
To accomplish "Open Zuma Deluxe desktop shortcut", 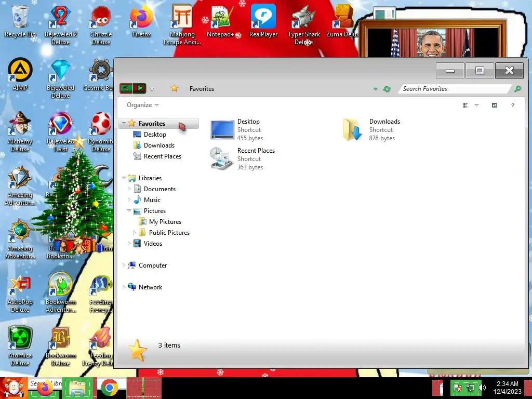I will click(343, 21).
